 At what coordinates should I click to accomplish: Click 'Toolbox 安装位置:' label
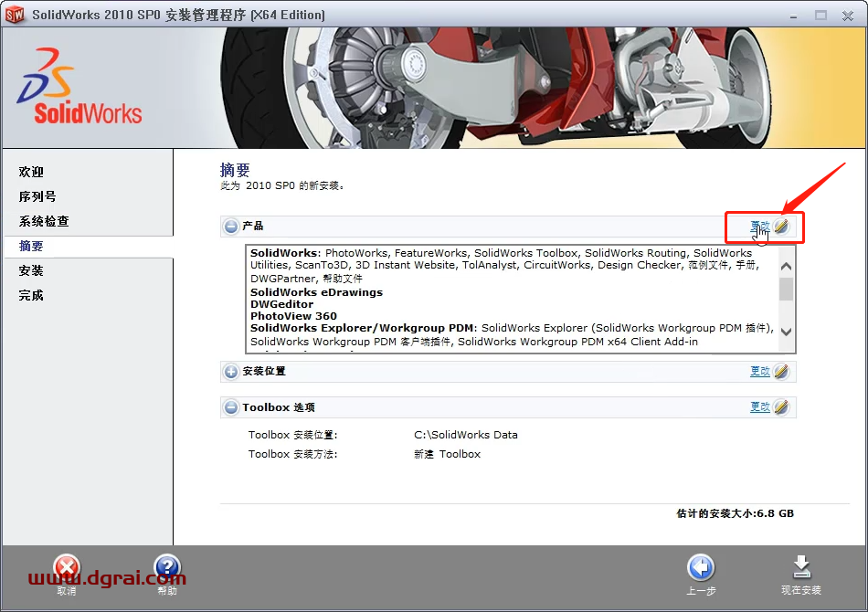pos(293,435)
